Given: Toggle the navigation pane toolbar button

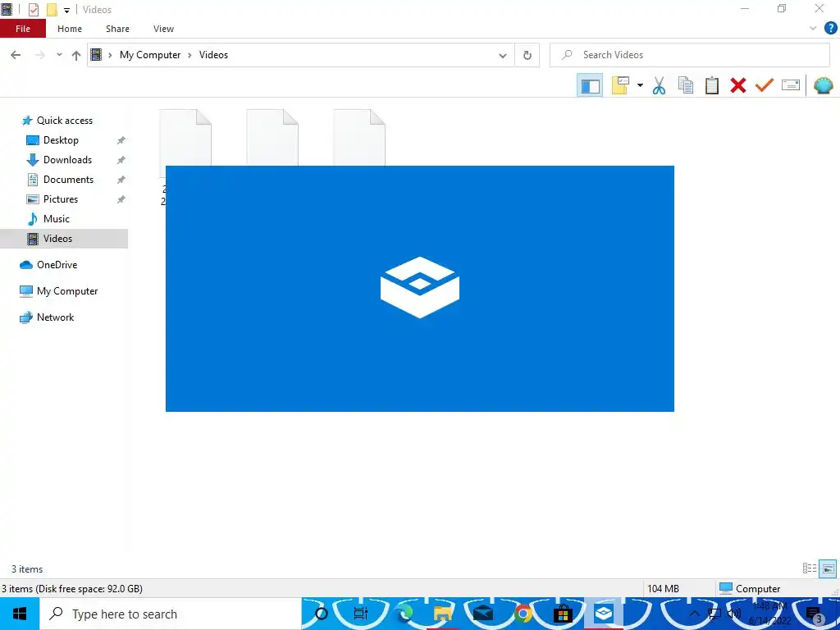Looking at the screenshot, I should (590, 85).
